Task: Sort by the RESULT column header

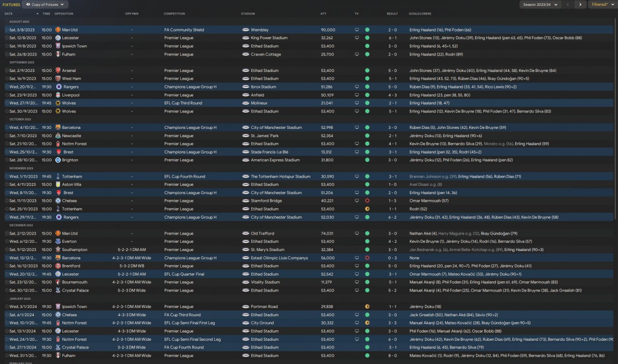Action: 393,14
